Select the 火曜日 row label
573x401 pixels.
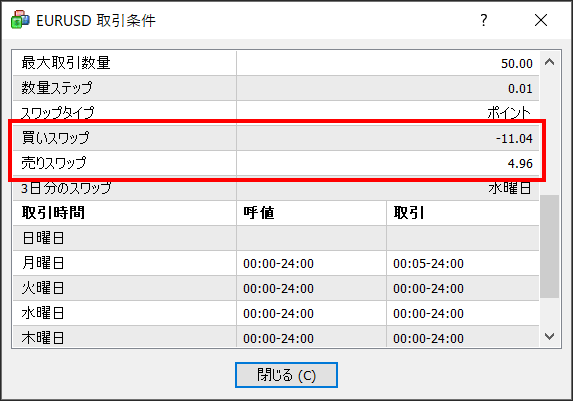tap(43, 288)
